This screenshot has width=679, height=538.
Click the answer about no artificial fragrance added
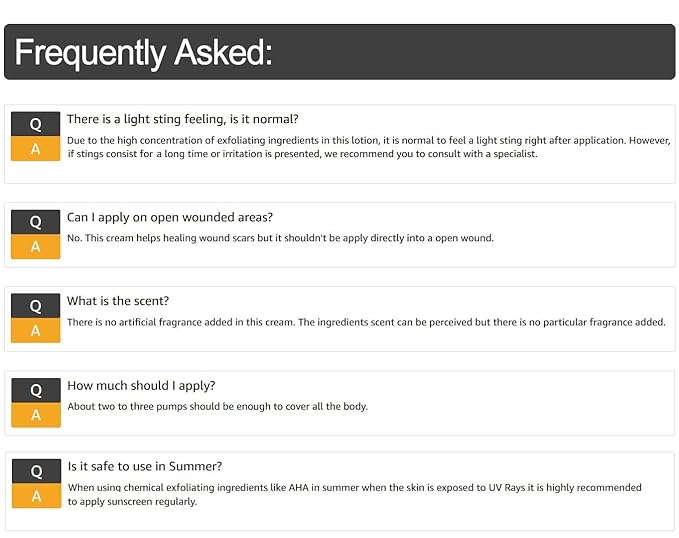pyautogui.click(x=366, y=322)
